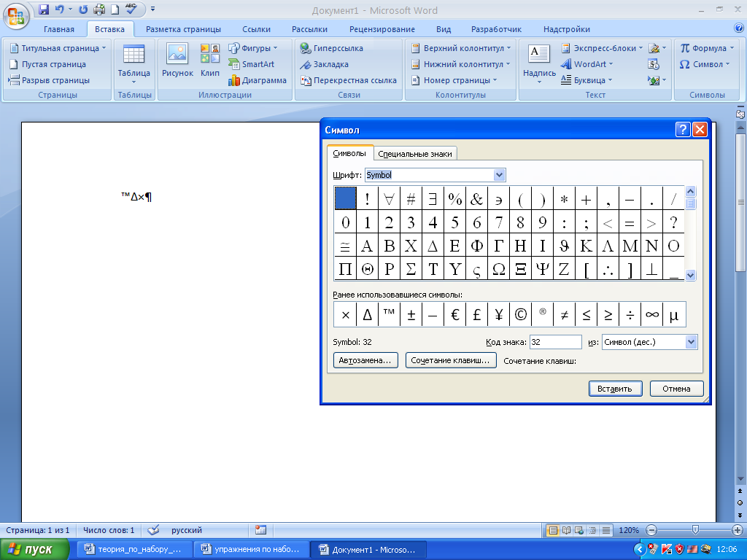The width and height of the screenshot is (747, 560).
Task: Expand the Верхний колонтитул header menu
Action: click(461, 48)
